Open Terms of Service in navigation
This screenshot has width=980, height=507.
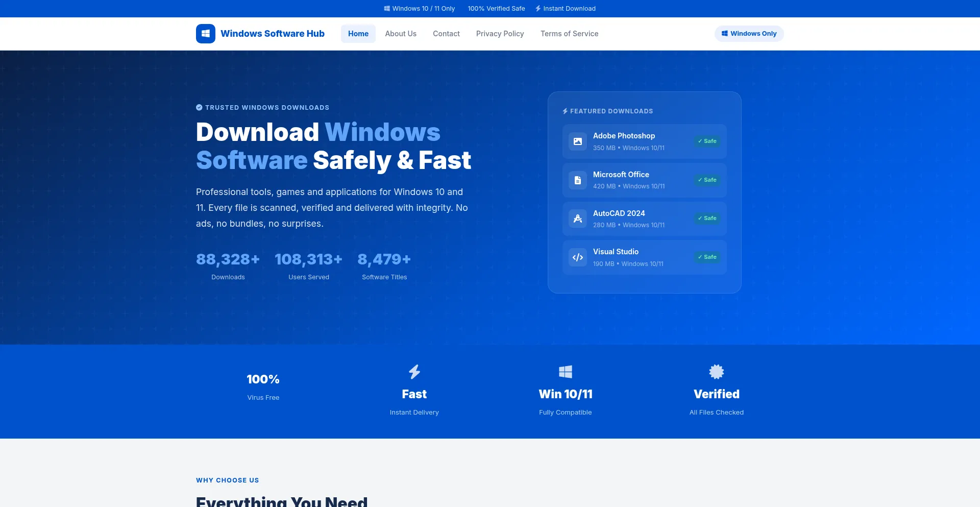(x=570, y=34)
